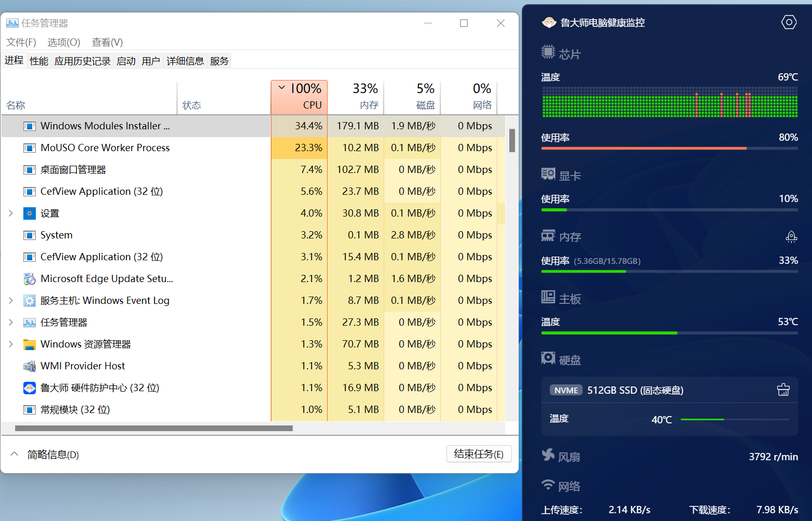Expand the 设置 process group
This screenshot has height=521, width=812.
click(10, 213)
